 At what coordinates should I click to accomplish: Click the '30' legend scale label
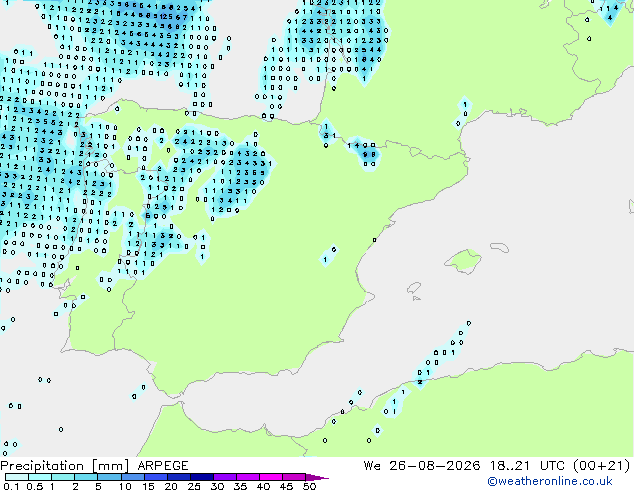[x=217, y=486]
